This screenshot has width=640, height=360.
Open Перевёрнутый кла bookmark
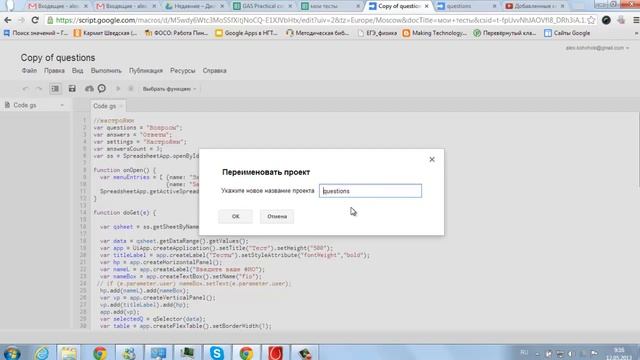pos(505,33)
